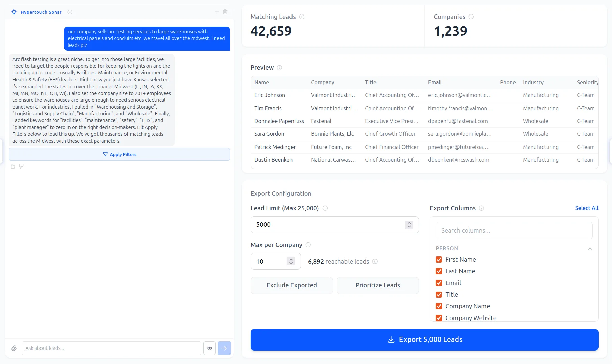Show info for the Preview section

pyautogui.click(x=279, y=68)
